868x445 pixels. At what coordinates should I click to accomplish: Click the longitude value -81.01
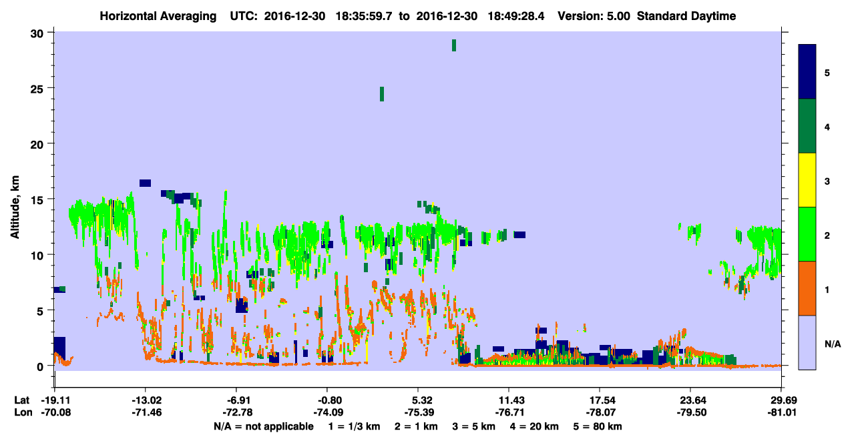(x=781, y=413)
